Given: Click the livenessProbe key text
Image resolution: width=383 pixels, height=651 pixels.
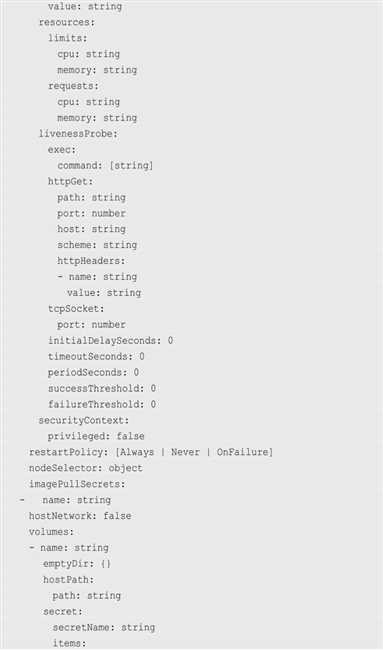Looking at the screenshot, I should pyautogui.click(x=78, y=134).
